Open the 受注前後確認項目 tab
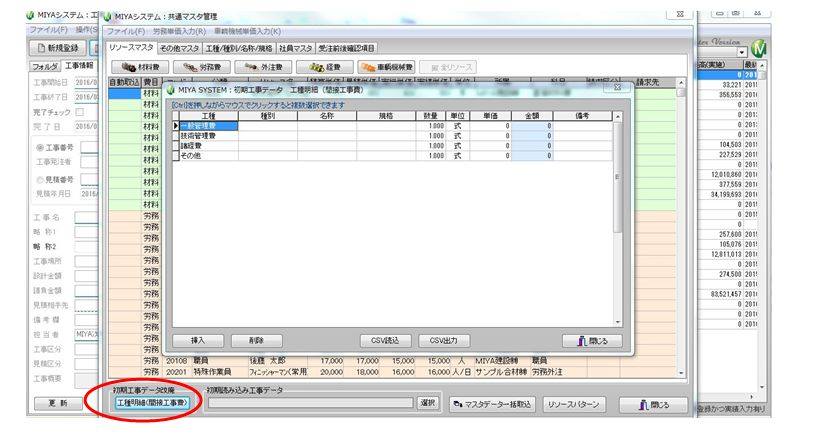828x436 pixels. (346, 48)
